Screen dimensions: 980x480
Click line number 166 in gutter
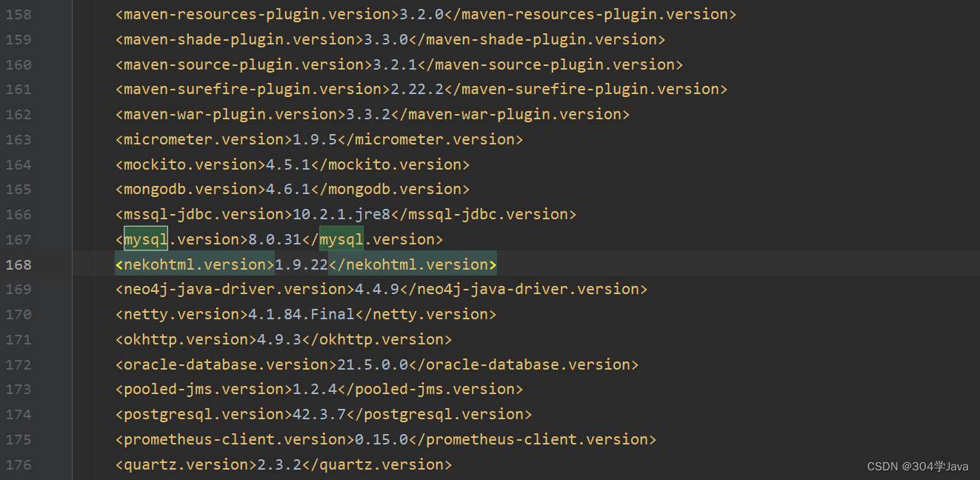click(x=19, y=214)
